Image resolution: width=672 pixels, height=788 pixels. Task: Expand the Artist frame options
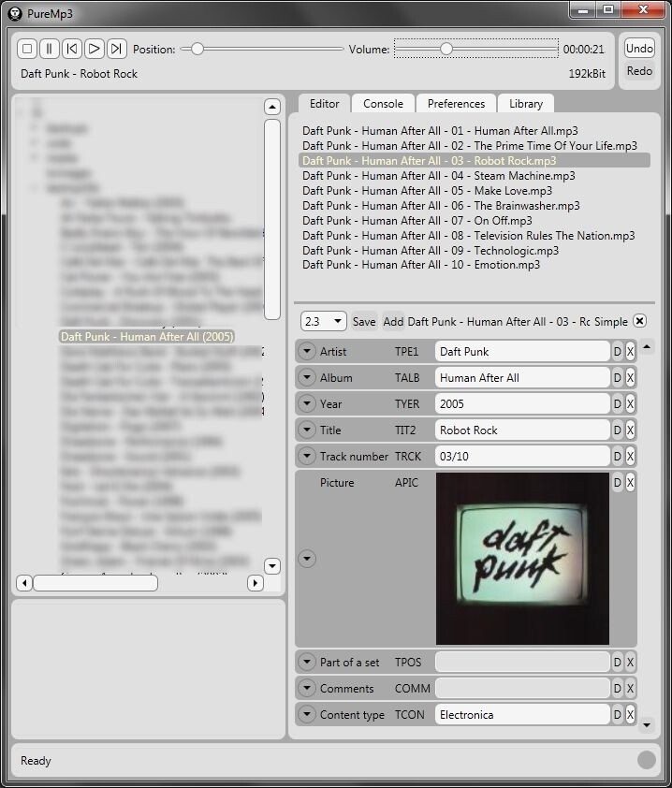[307, 351]
